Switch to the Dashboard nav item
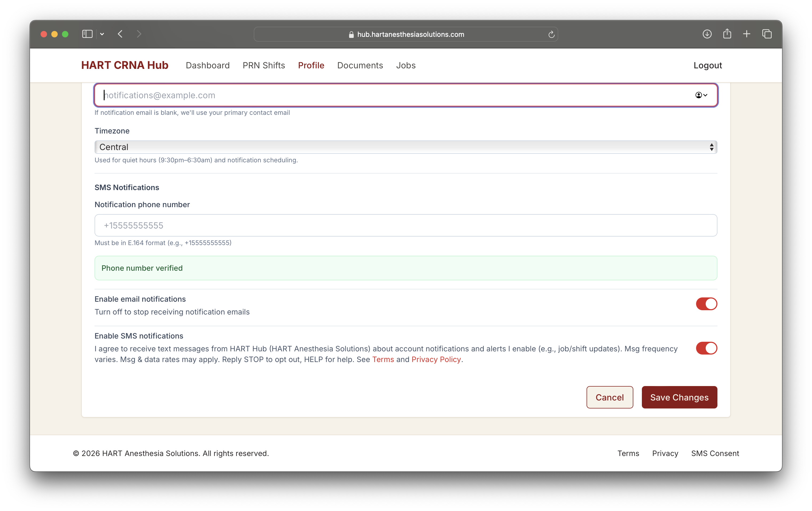812x511 pixels. coord(207,65)
